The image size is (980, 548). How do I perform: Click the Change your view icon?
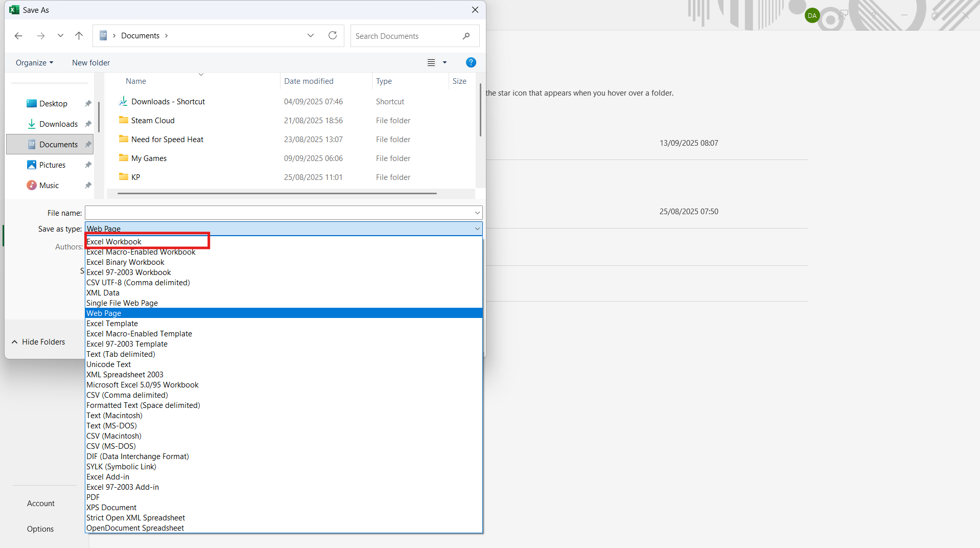coord(431,62)
